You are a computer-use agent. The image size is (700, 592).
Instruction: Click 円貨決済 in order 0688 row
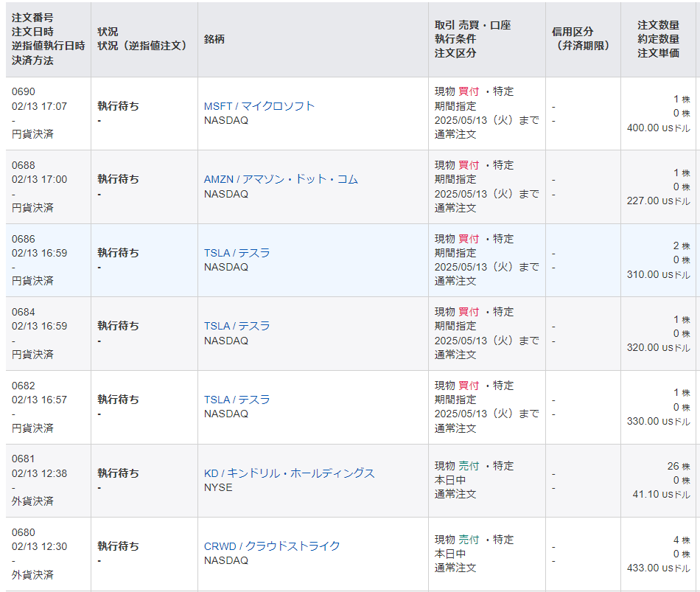pyautogui.click(x=32, y=208)
